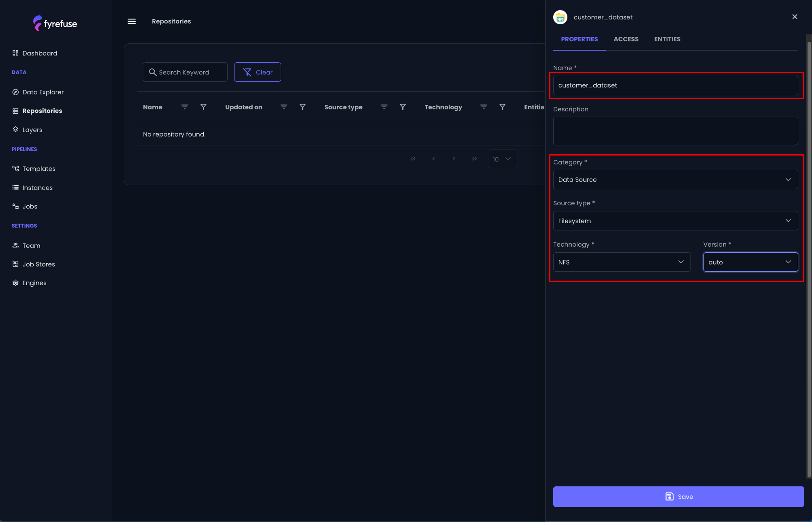Click the NFS repository icon in panel header
The image size is (812, 522).
[x=560, y=17]
